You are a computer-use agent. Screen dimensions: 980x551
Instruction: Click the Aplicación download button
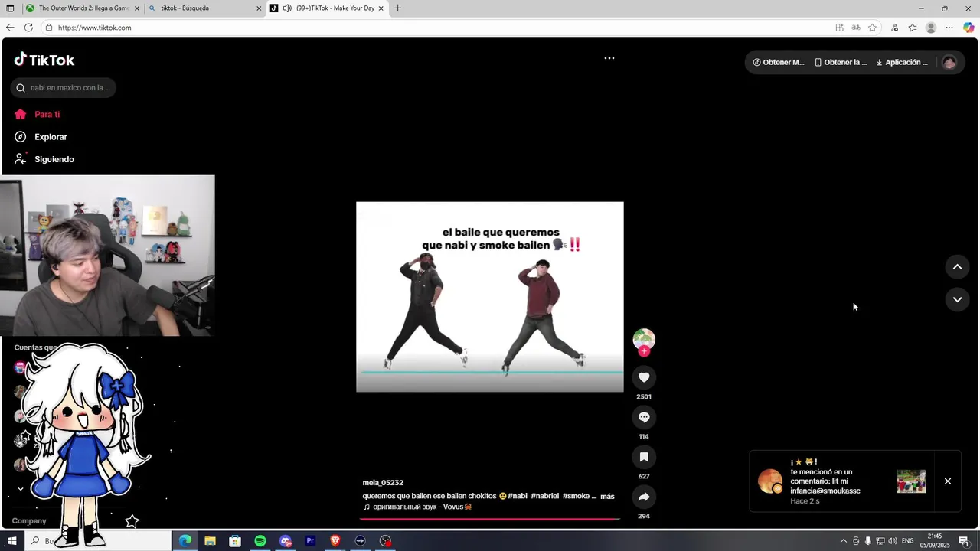tap(902, 62)
